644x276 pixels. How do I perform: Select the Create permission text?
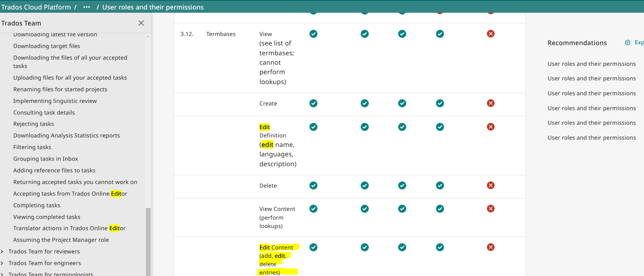[x=268, y=104]
